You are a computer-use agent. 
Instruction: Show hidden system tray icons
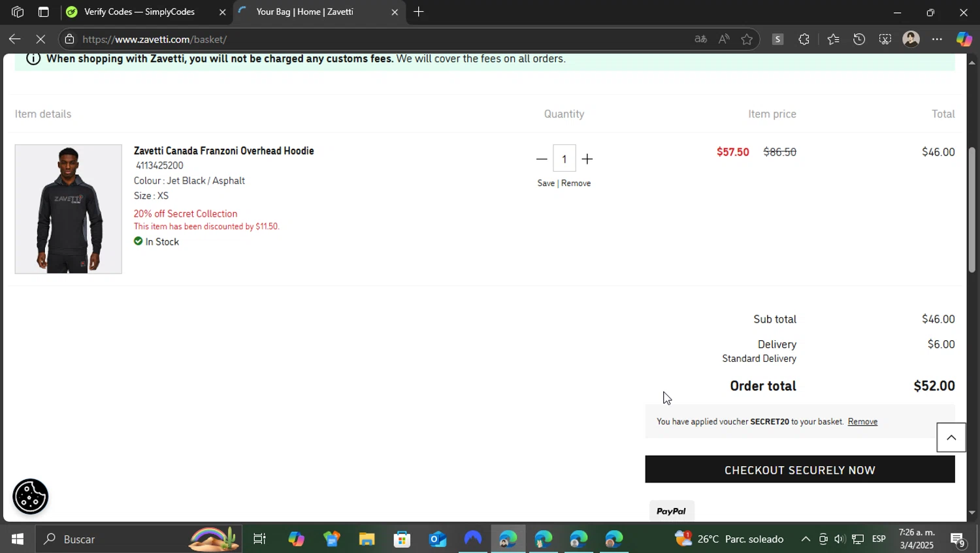(806, 539)
